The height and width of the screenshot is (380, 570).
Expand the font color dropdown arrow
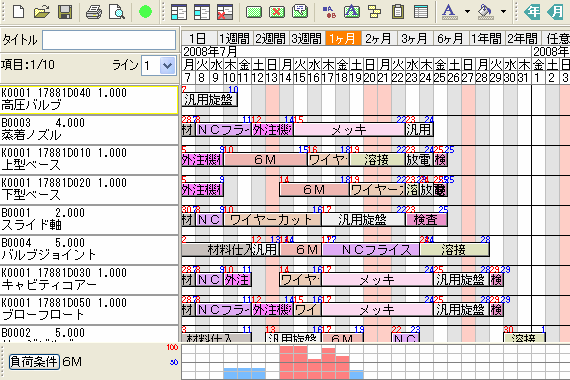(x=467, y=12)
